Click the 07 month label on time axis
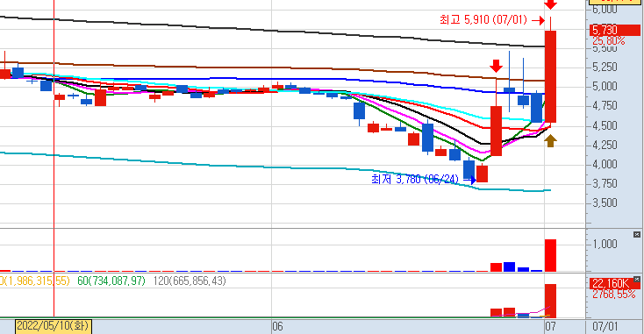The width and height of the screenshot is (644, 334). 550,327
